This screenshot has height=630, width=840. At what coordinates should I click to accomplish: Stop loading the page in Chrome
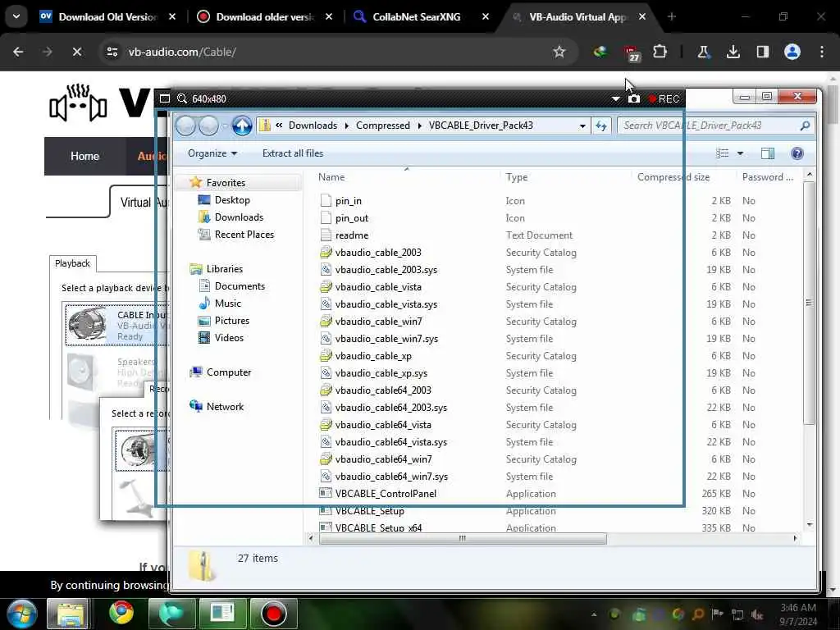click(76, 52)
